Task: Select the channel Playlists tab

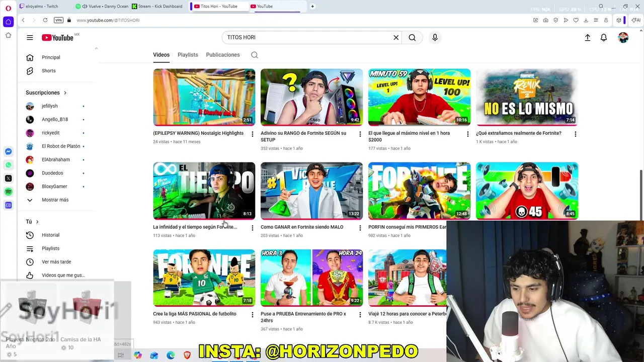Action: 188,55
